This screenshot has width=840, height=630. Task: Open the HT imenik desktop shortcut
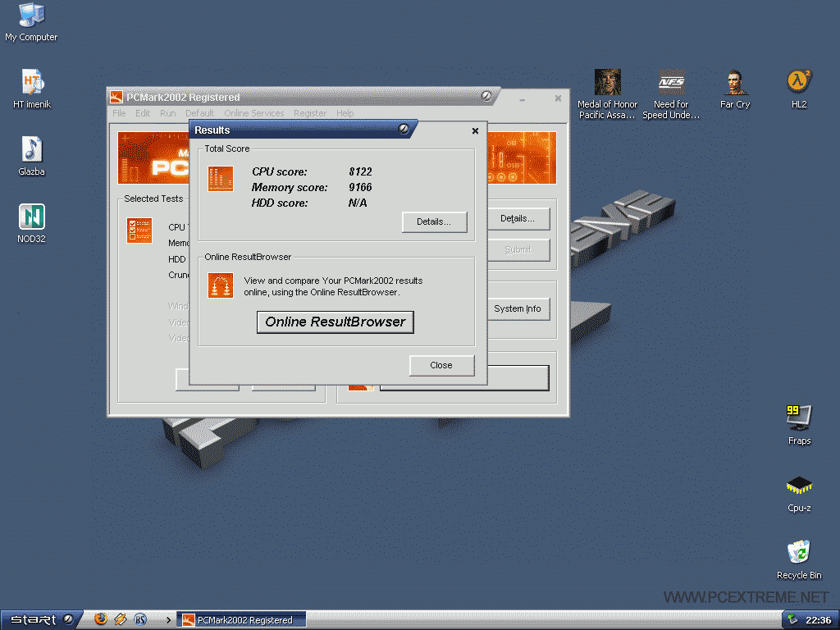31,83
